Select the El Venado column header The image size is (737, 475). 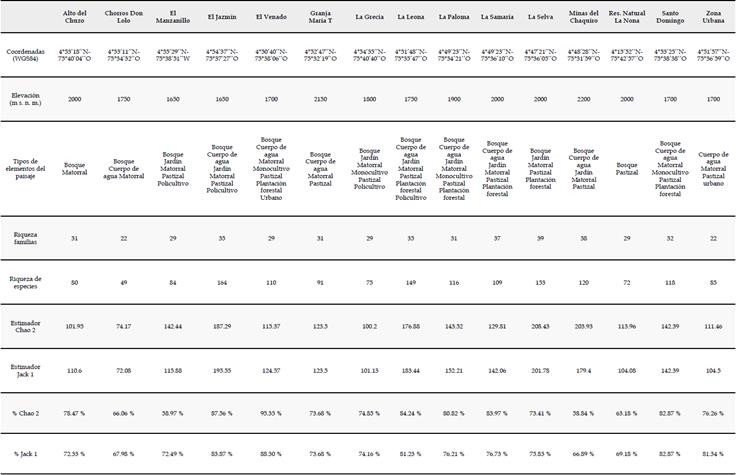pos(273,17)
